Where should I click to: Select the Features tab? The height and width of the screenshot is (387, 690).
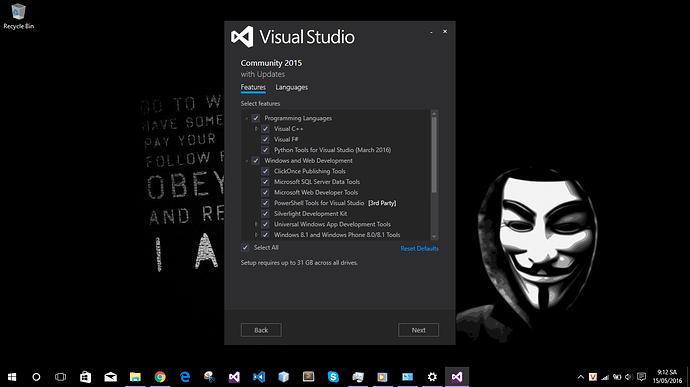(x=253, y=87)
